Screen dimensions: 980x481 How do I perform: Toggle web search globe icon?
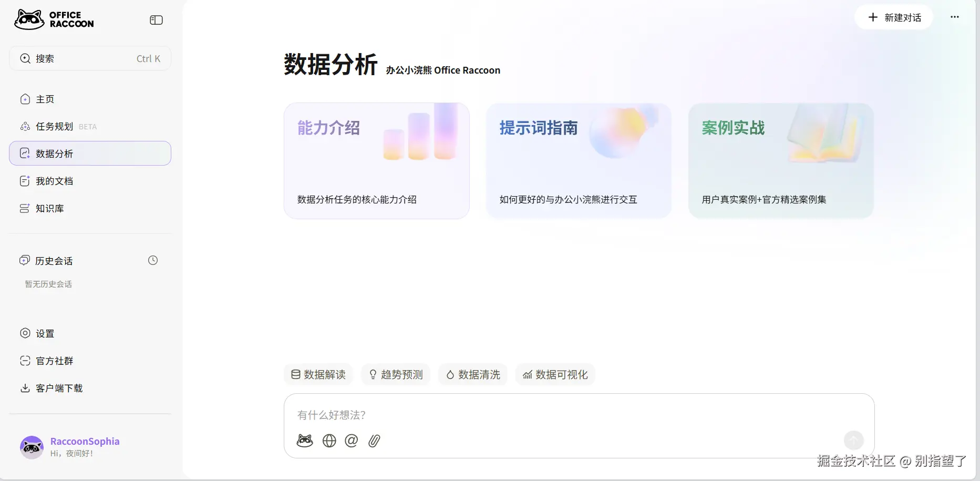pyautogui.click(x=329, y=441)
